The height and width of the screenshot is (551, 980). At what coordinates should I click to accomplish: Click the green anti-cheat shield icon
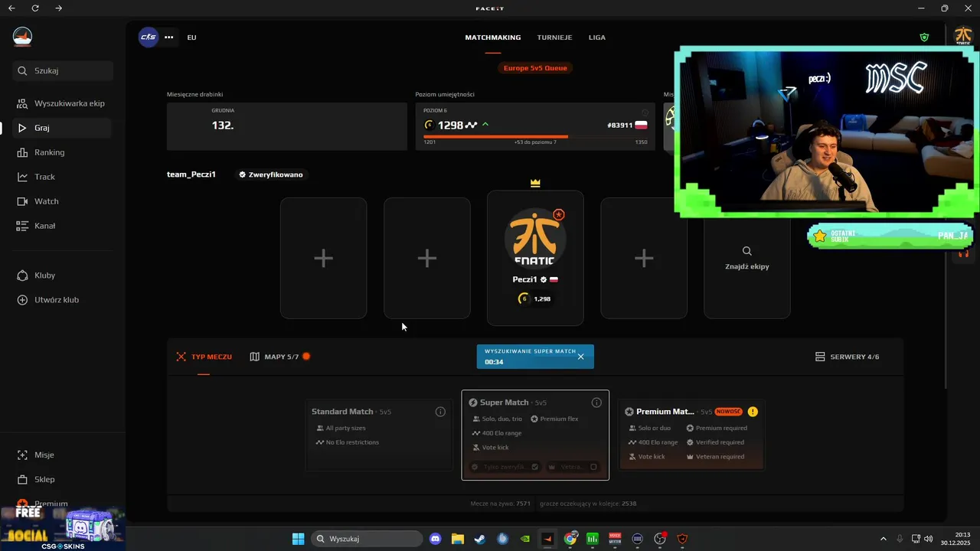924,37
